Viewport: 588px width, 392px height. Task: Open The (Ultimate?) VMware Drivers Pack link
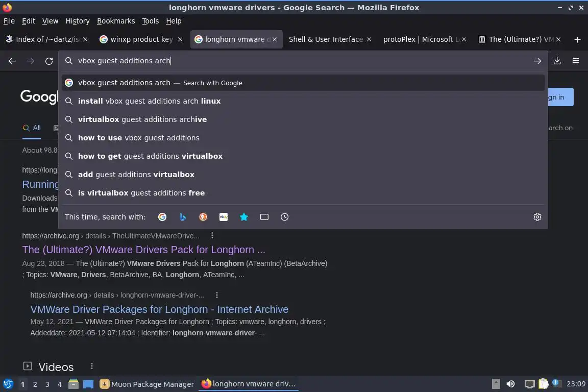pyautogui.click(x=143, y=250)
